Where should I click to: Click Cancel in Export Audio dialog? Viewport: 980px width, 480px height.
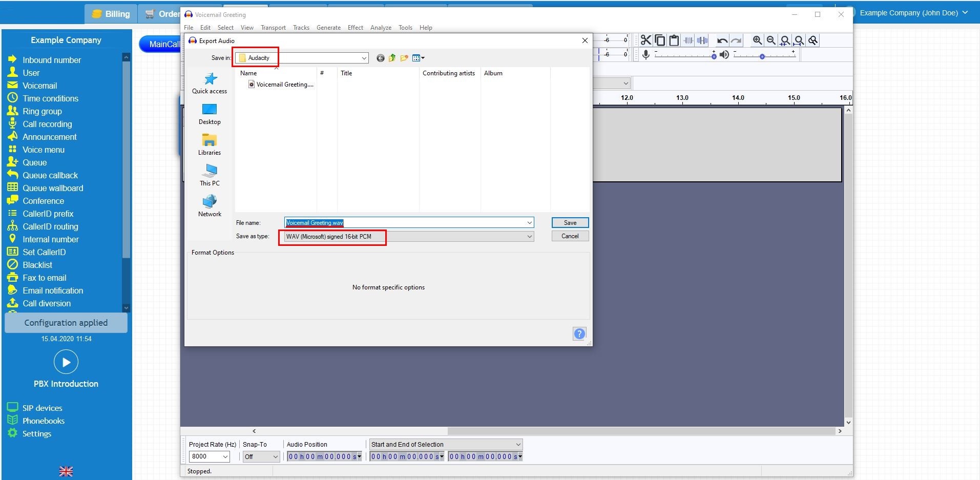click(x=570, y=236)
